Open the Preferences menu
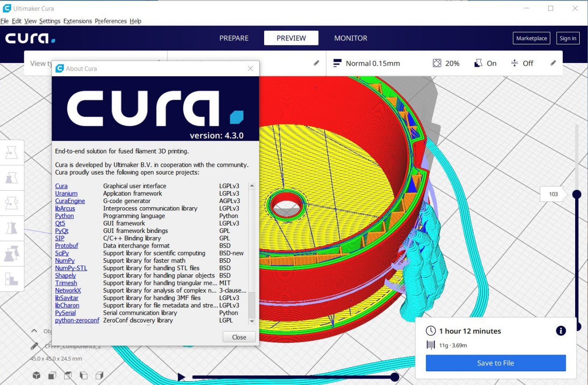The width and height of the screenshot is (588, 385). 111,21
